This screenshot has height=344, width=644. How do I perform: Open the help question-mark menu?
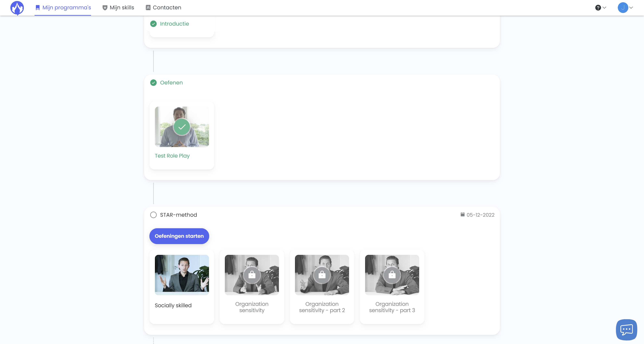point(598,8)
